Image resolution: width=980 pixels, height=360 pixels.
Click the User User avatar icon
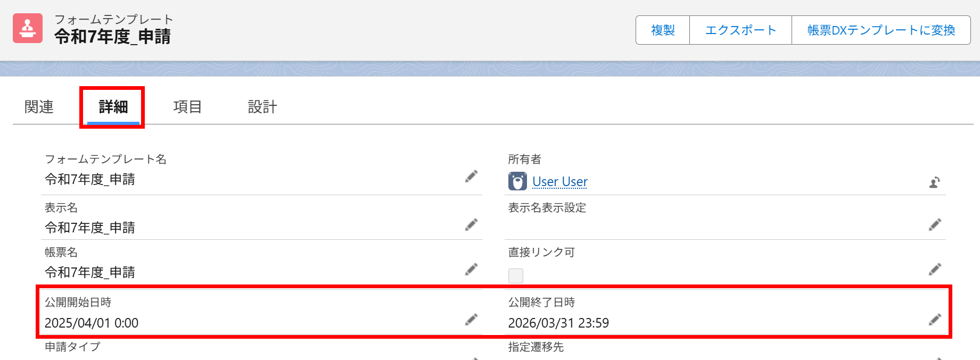click(x=517, y=181)
